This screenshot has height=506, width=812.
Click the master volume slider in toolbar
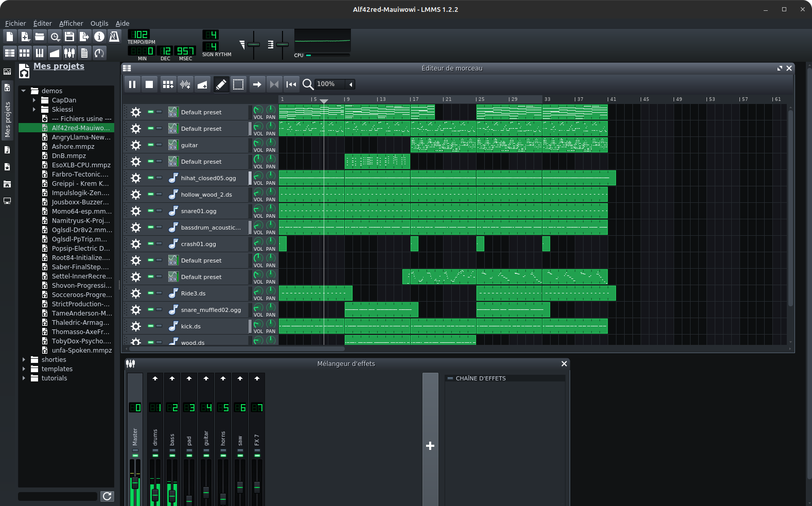pyautogui.click(x=254, y=45)
